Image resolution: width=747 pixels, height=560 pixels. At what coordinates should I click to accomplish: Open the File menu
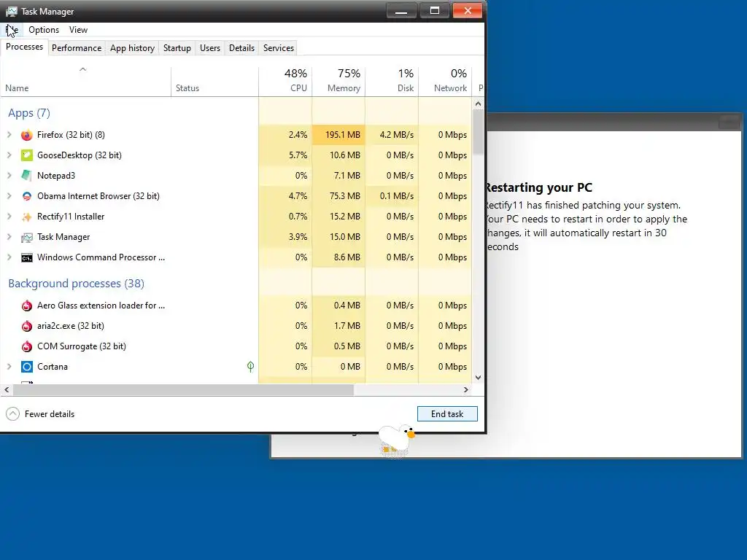point(12,29)
